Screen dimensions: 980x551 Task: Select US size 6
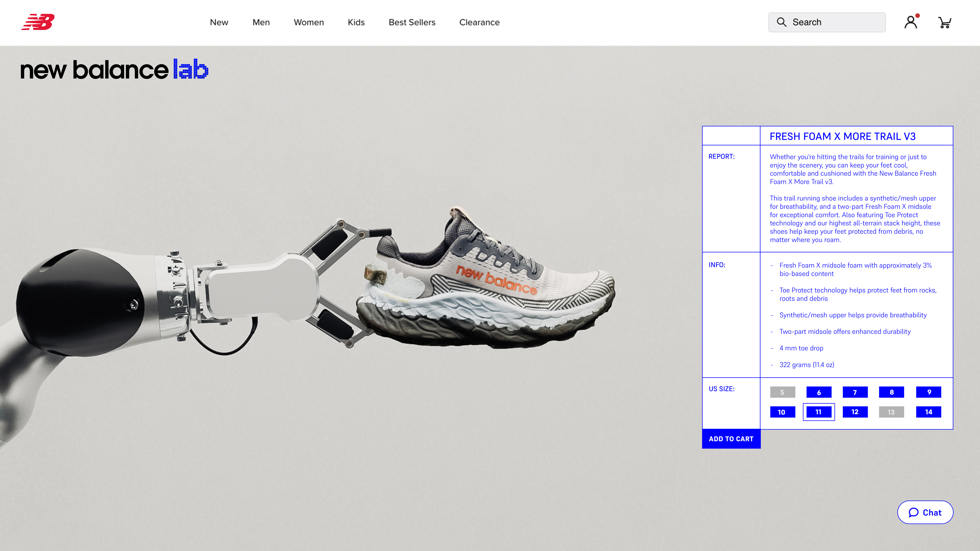point(819,392)
